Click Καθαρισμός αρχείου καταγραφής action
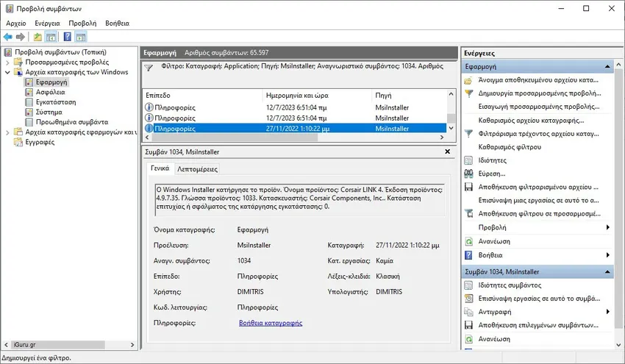Screen dimensions: 625x364 click(531, 121)
